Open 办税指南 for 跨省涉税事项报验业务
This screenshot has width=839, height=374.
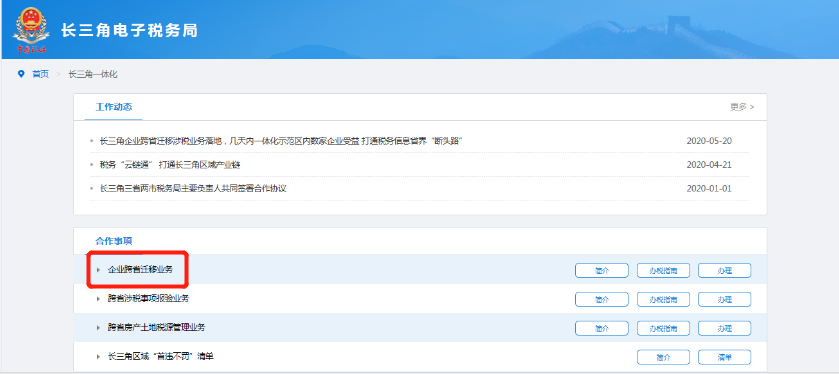click(663, 300)
